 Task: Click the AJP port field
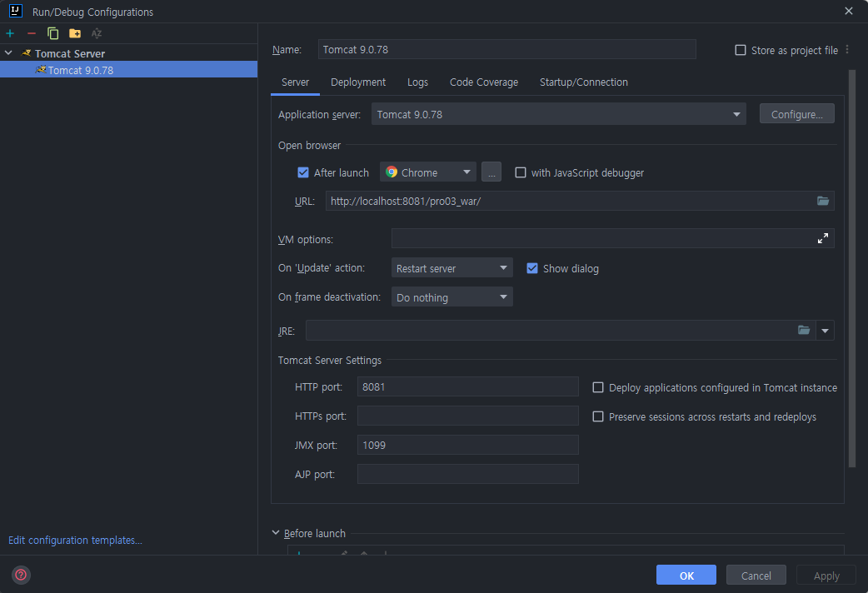click(x=468, y=474)
